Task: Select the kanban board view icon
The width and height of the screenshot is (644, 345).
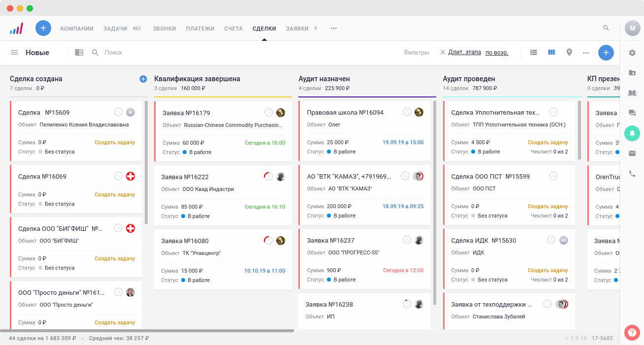Action: click(551, 52)
